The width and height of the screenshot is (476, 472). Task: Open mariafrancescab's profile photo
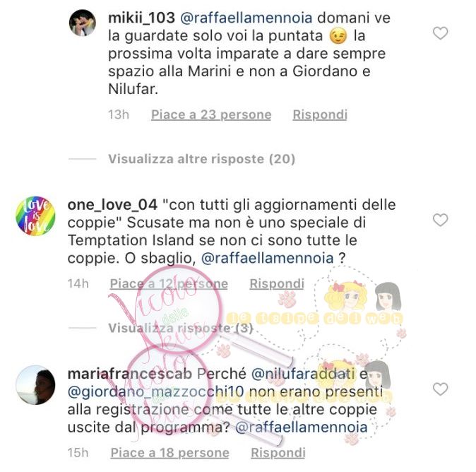click(35, 385)
